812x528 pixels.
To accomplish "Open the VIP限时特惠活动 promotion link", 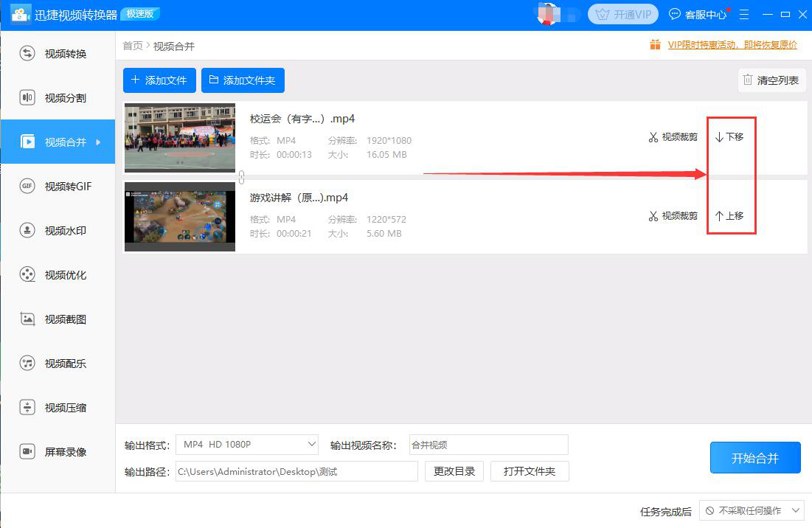I will [x=732, y=45].
